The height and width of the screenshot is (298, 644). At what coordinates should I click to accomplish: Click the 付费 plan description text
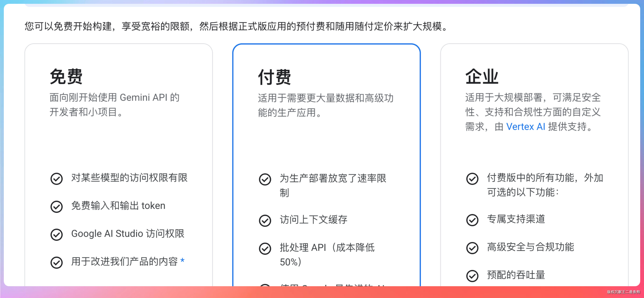(325, 105)
